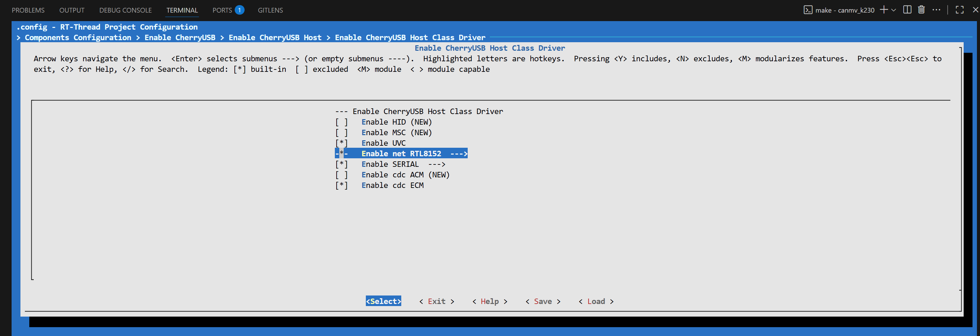980x336 pixels.
Task: Expand the Enable SERIAL submenu arrow
Action: tap(436, 164)
